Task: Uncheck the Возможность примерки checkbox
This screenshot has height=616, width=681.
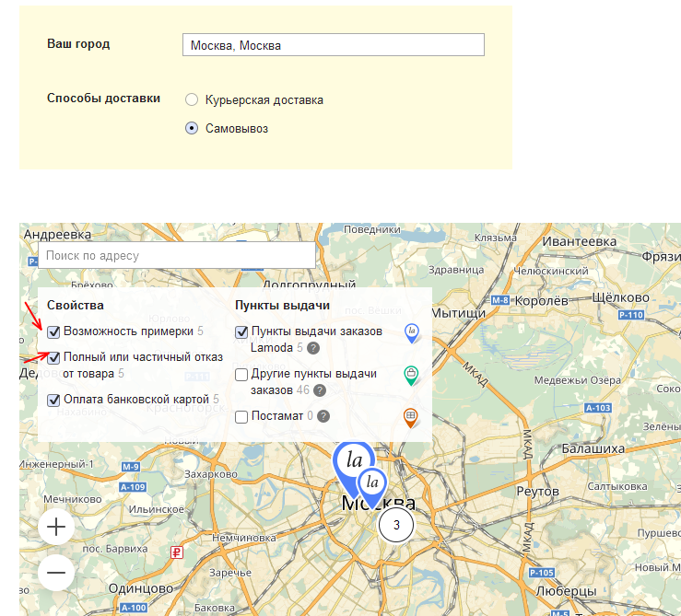Action: coord(53,332)
